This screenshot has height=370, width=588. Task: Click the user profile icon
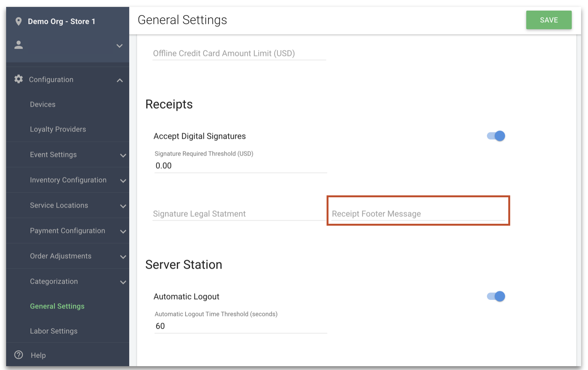tap(18, 45)
